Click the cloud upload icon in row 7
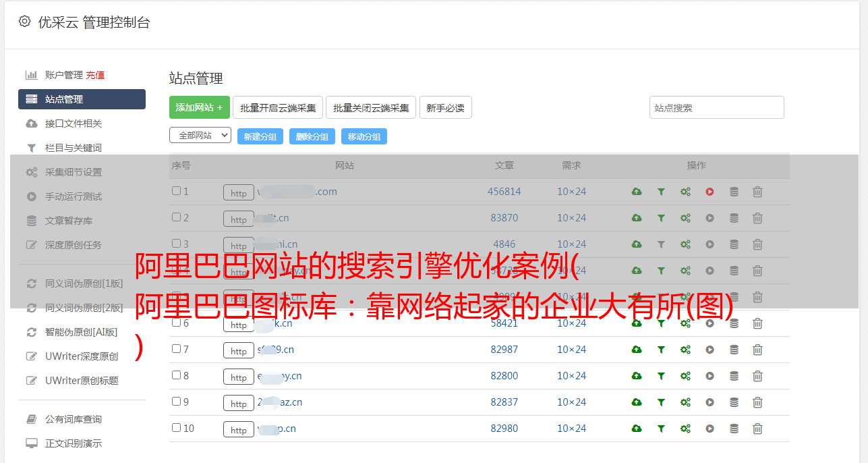Image resolution: width=868 pixels, height=463 pixels. click(x=637, y=350)
